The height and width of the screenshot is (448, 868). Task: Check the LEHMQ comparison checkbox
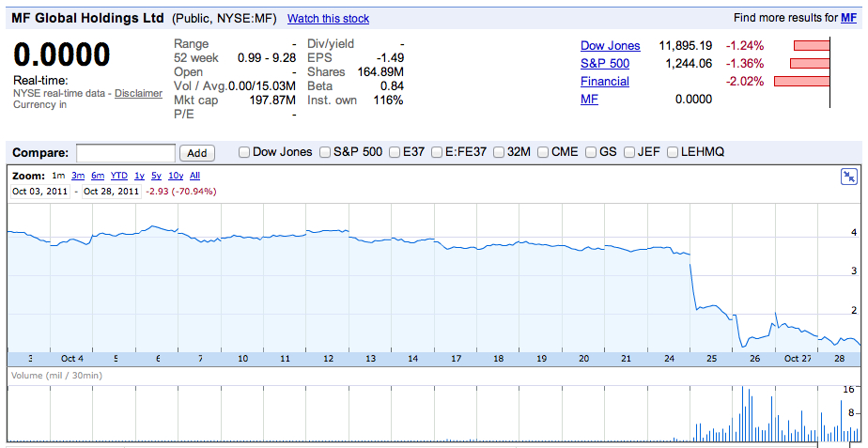(672, 152)
